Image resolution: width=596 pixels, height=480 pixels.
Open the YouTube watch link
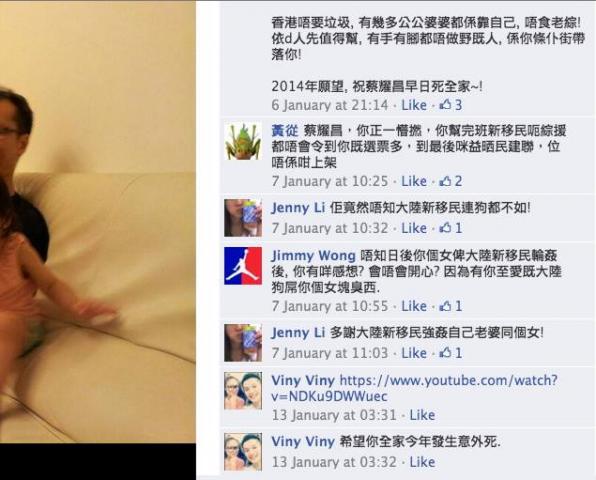[x=414, y=388]
